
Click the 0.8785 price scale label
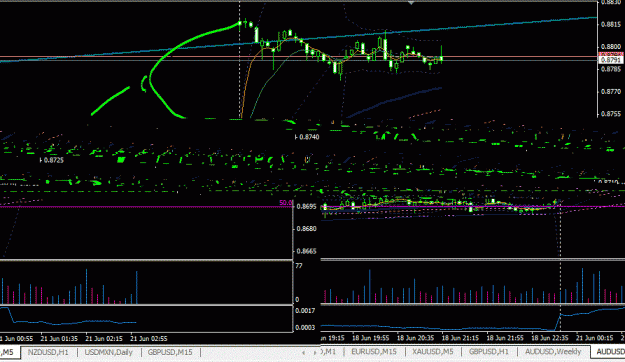(x=611, y=69)
